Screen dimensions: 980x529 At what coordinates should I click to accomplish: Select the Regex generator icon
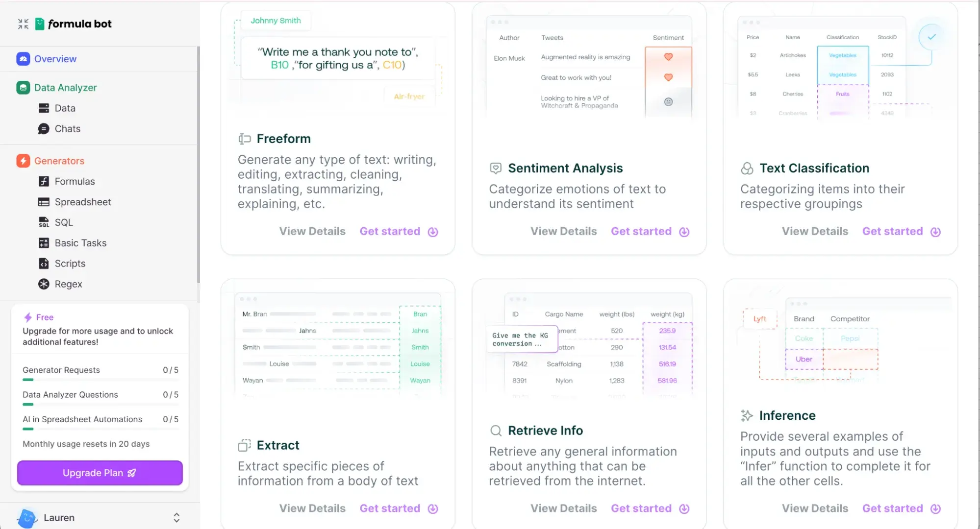point(44,284)
